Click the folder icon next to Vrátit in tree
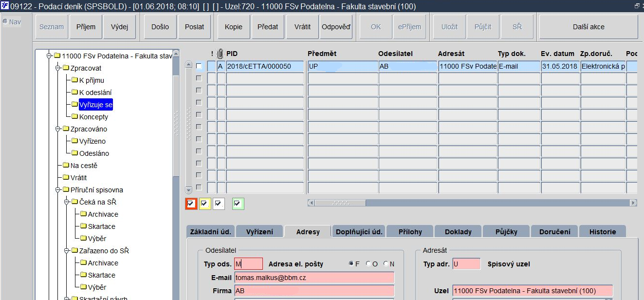The image size is (644, 300). [x=66, y=177]
